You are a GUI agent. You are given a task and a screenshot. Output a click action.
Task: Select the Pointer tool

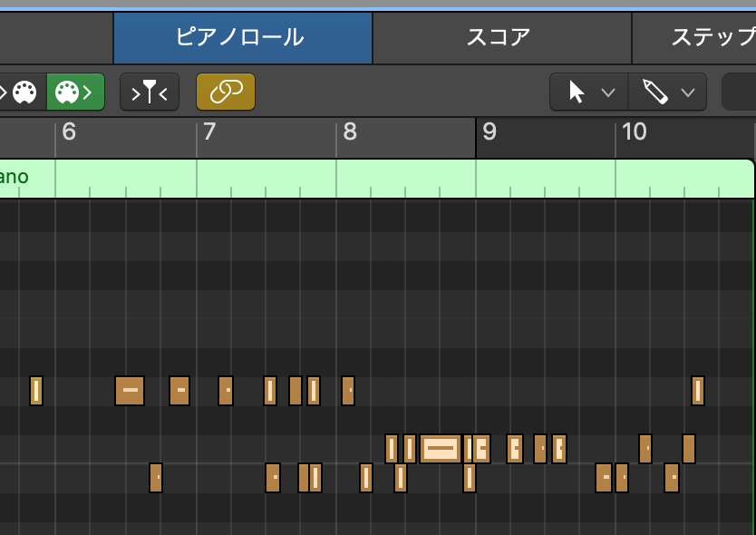tap(577, 92)
